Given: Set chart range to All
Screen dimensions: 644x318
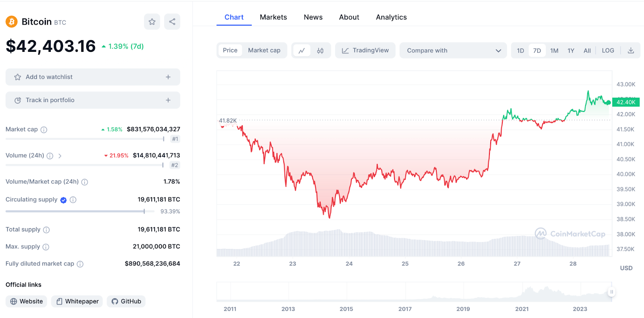Looking at the screenshot, I should click(587, 51).
